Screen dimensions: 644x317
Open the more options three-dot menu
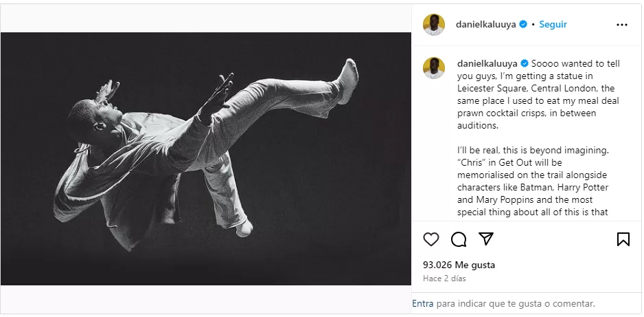click(x=622, y=24)
